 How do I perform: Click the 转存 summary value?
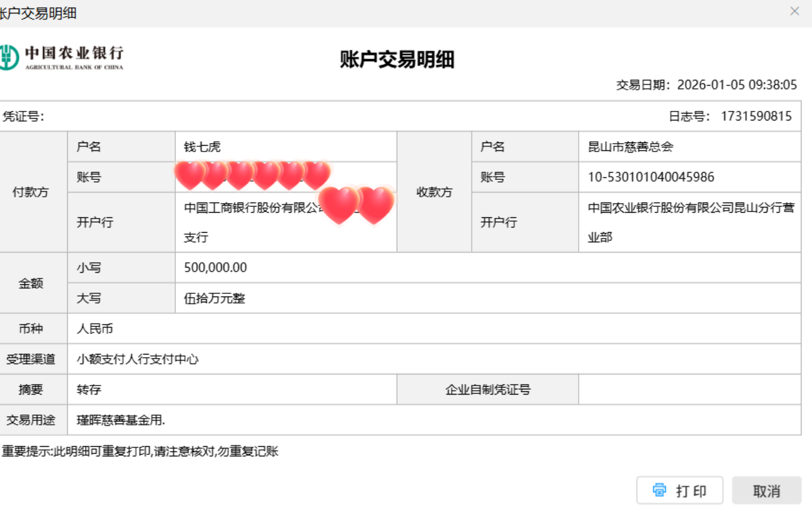(89, 389)
